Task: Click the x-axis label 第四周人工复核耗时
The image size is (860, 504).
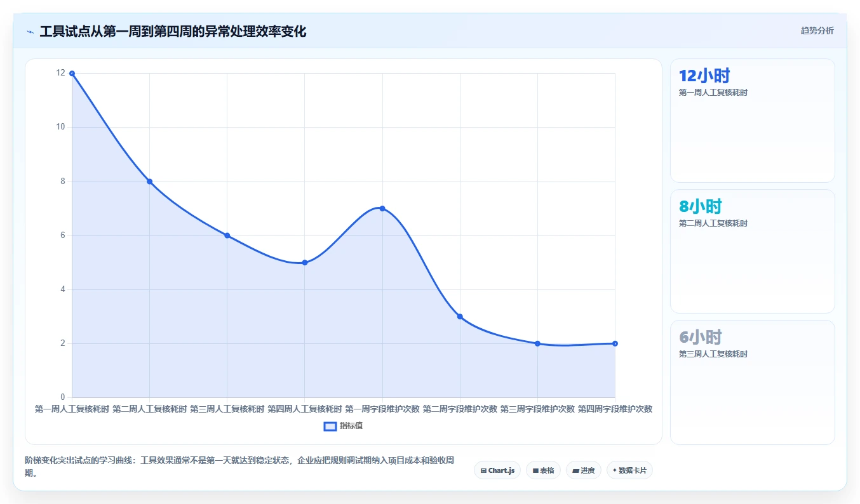Action: point(304,409)
